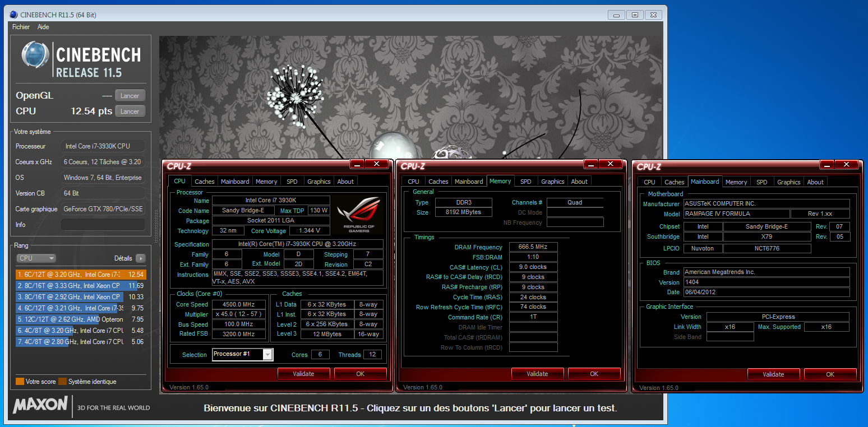868x427 pixels.
Task: Select ranking row 8C/16T @ 3.33 GHz Xeon
Action: coord(81,286)
